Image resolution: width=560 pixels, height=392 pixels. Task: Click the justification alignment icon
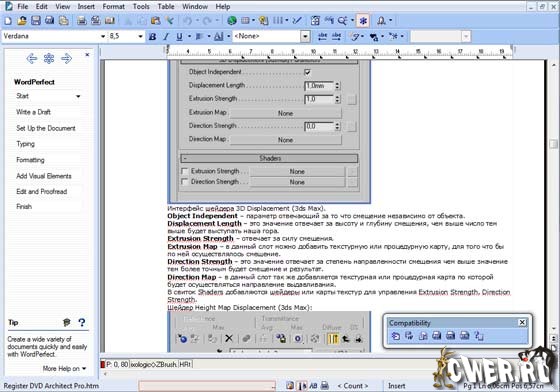pos(199,36)
